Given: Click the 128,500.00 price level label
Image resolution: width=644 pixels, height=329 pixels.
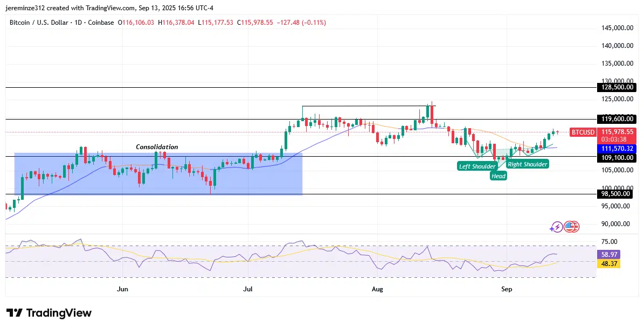Looking at the screenshot, I should (617, 87).
